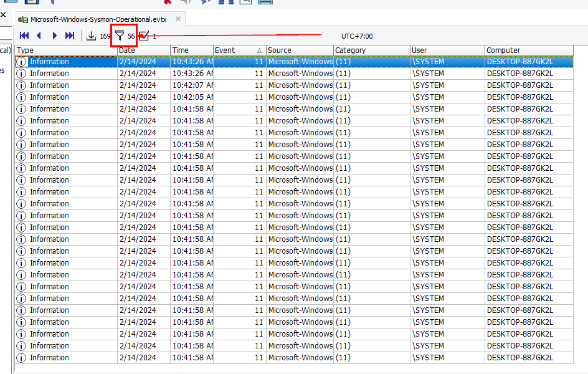The image size is (588, 374).
Task: Sort by the Time column header
Action: coord(191,50)
